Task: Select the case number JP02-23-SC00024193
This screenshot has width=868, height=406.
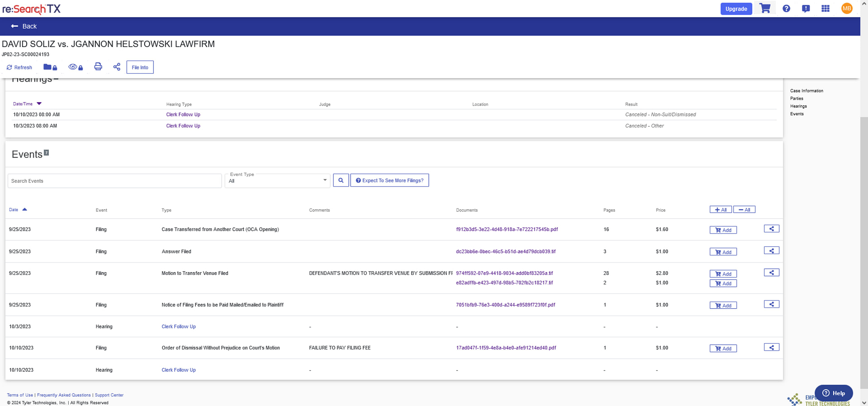Action: coord(25,55)
